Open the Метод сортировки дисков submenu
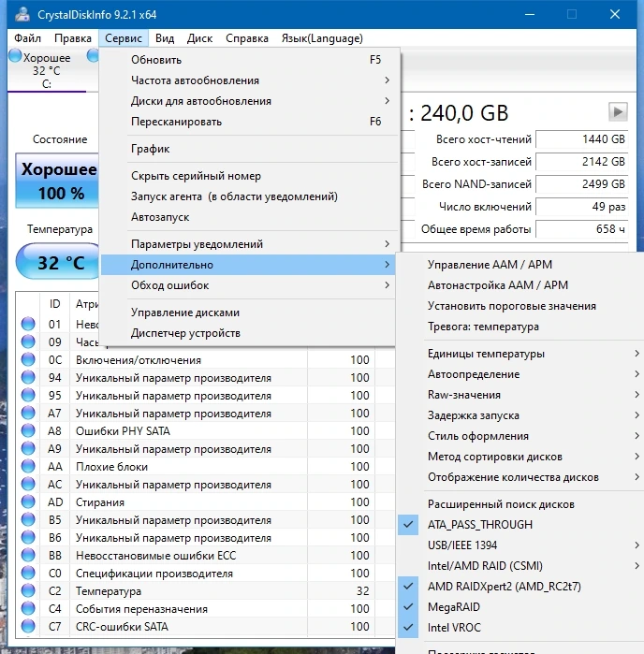Image resolution: width=644 pixels, height=654 pixels. (520, 457)
